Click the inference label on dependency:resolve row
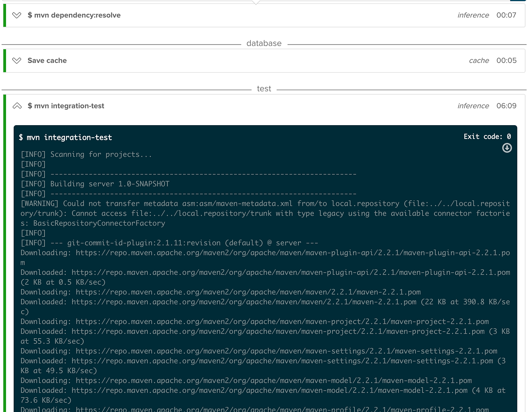Viewport: 532px width, 412px height. click(473, 15)
